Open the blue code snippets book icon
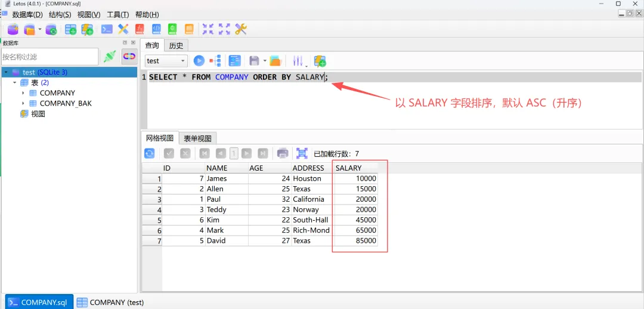Image resolution: width=644 pixels, height=309 pixels. tap(156, 29)
